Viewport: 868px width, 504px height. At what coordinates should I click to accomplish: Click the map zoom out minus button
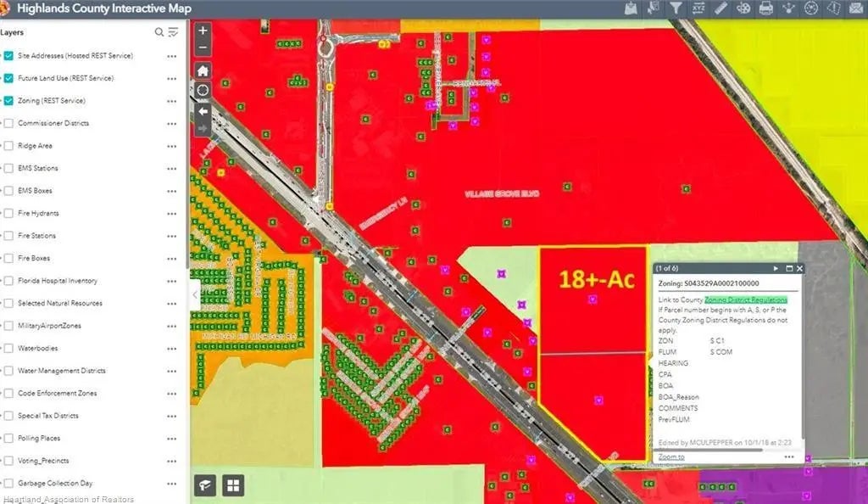tap(203, 48)
